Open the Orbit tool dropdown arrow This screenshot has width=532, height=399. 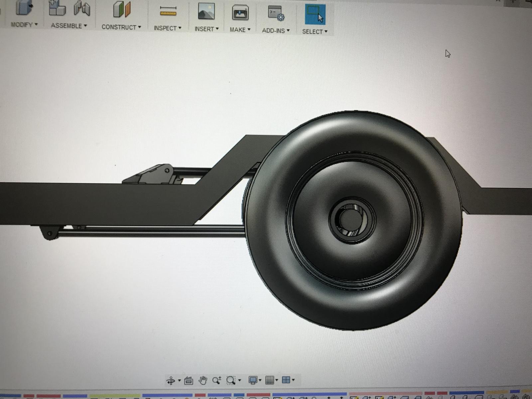(180, 380)
